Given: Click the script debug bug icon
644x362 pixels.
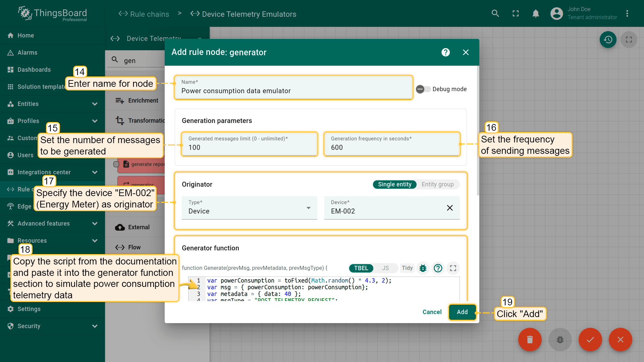Looking at the screenshot, I should coord(423,268).
